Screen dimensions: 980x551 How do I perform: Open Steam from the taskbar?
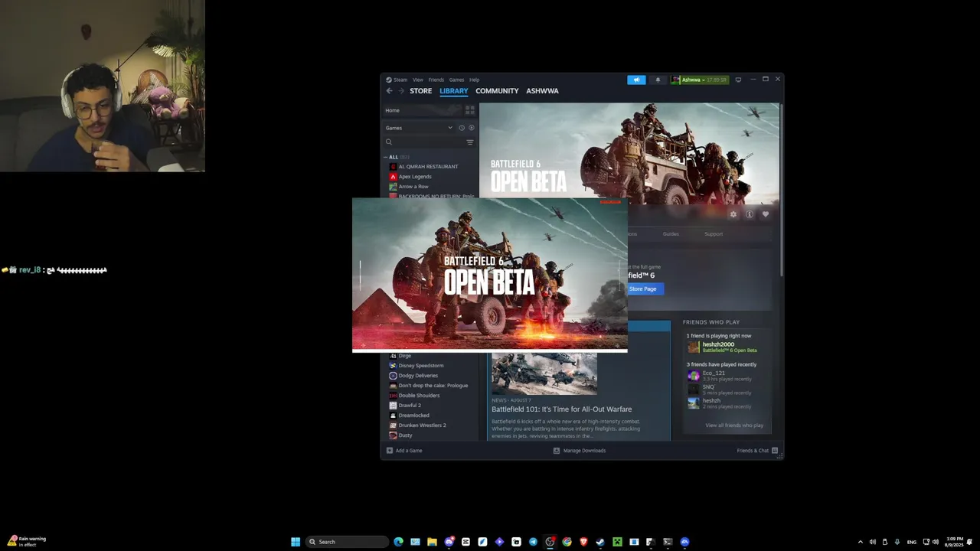600,542
